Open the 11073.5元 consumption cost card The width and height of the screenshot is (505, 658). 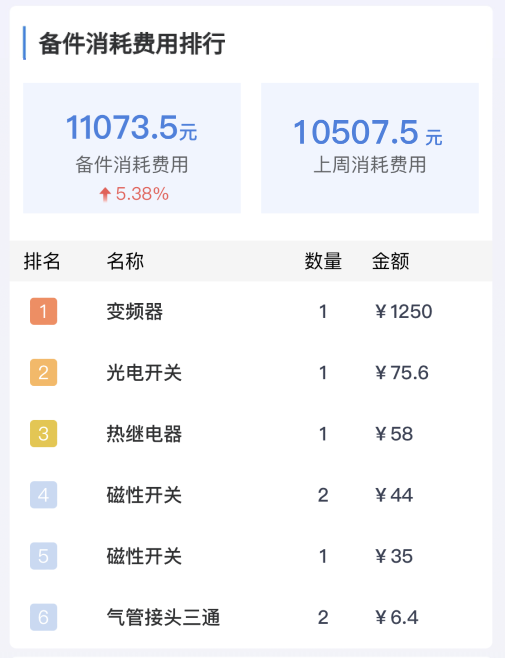(132, 148)
